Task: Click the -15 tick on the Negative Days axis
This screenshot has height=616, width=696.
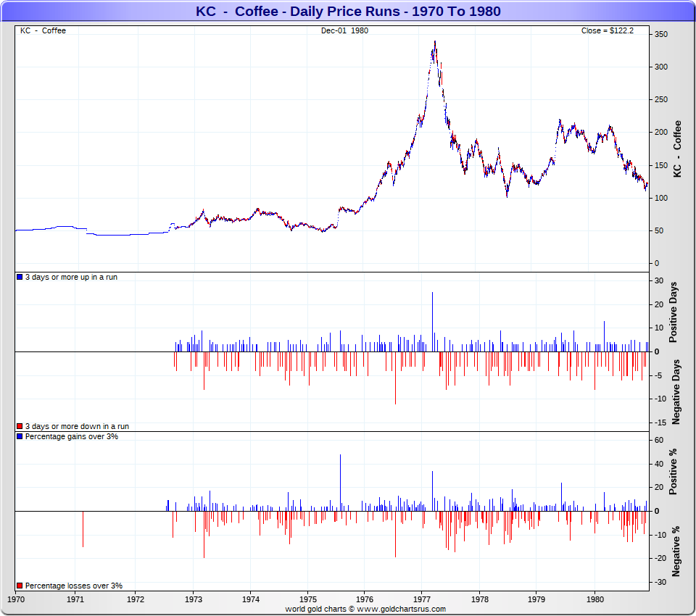Action: coord(660,423)
